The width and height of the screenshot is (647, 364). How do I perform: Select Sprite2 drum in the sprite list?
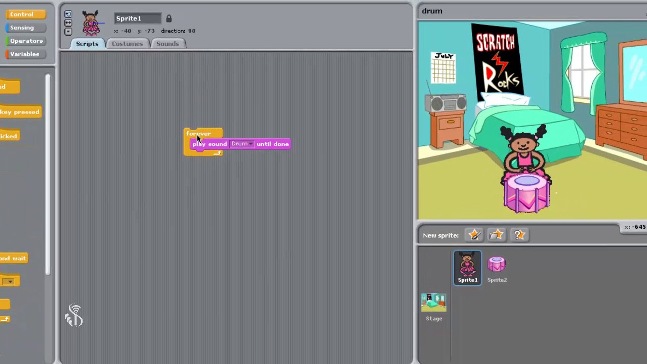pos(497,269)
